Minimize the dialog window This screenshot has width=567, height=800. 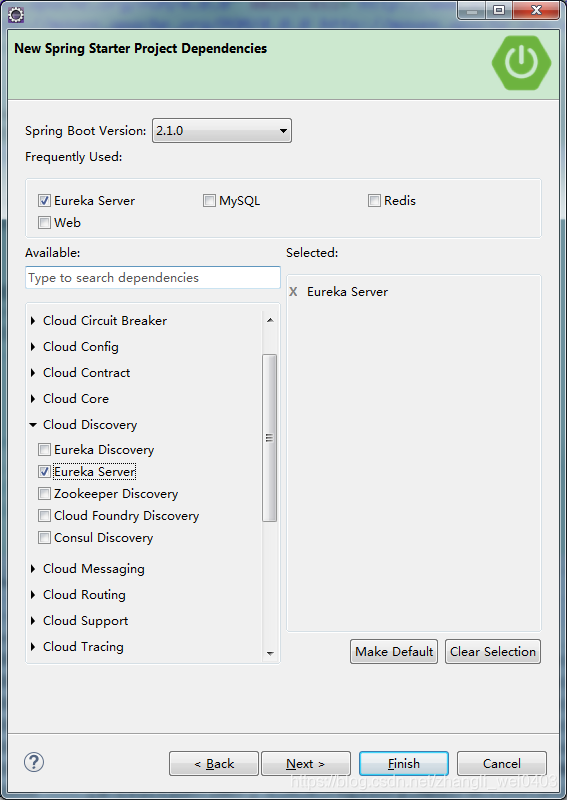pyautogui.click(x=472, y=11)
